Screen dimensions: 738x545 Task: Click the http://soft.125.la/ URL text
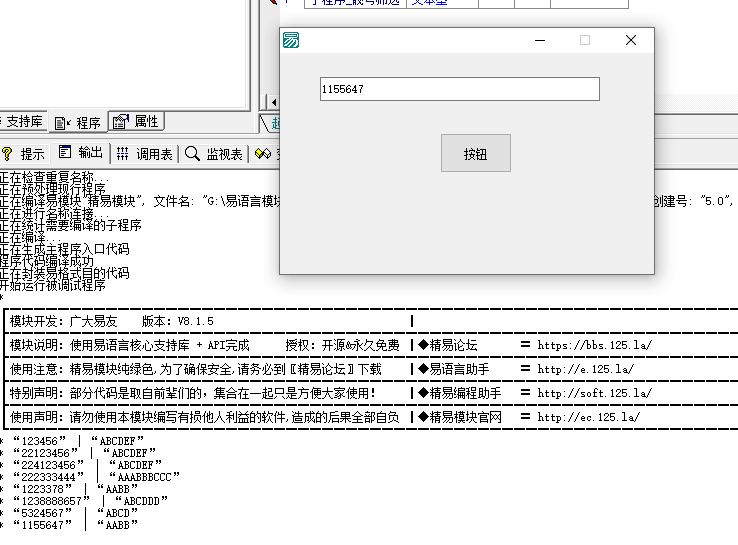click(x=594, y=393)
